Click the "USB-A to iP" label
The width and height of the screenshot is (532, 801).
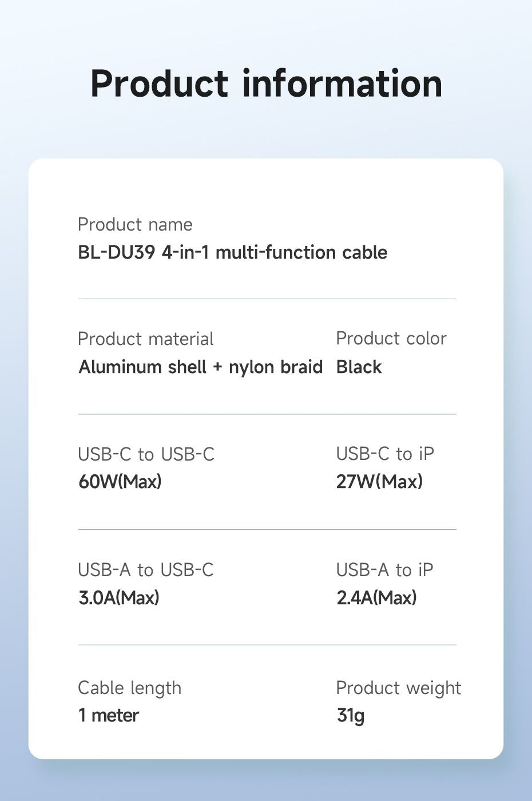[384, 570]
